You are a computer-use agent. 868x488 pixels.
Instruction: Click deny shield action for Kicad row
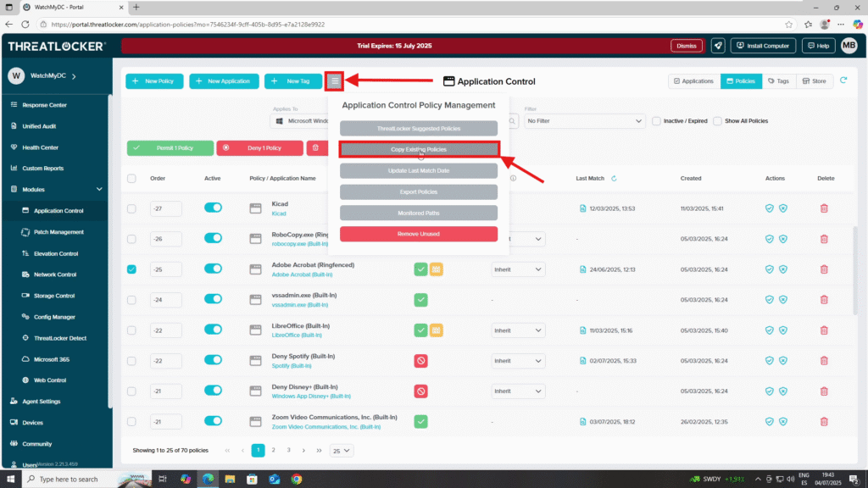pyautogui.click(x=782, y=208)
